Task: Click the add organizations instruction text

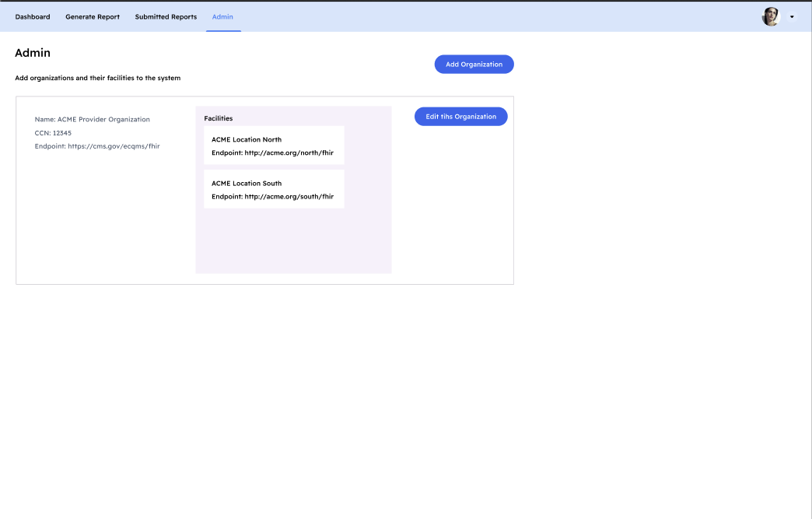Action: (97, 78)
